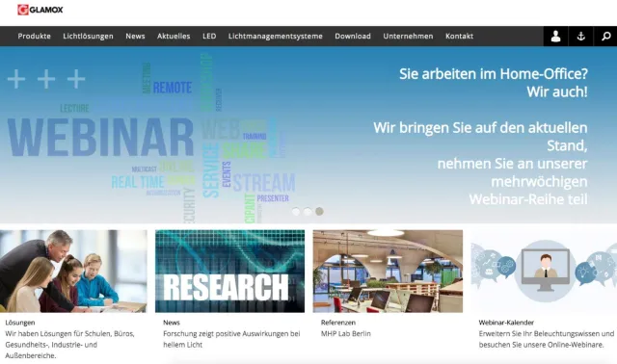Click the 'MHP Lab Berlin' text
The image size is (617, 364).
[346, 333]
